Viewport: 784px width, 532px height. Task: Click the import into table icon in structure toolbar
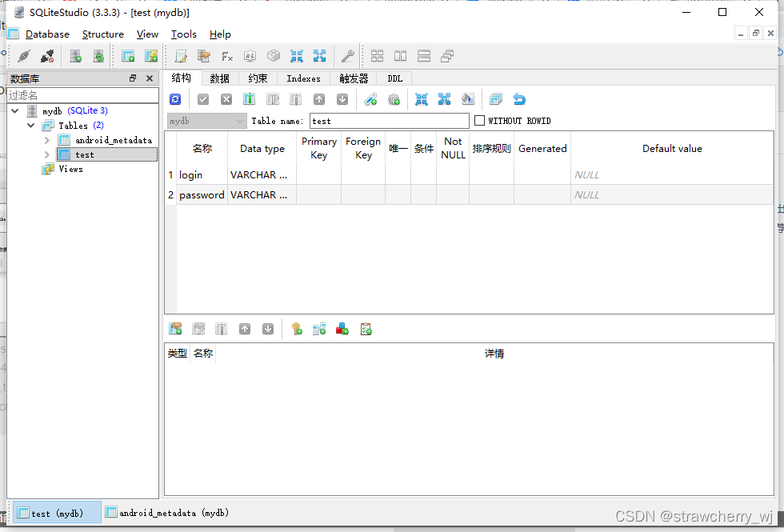[421, 99]
